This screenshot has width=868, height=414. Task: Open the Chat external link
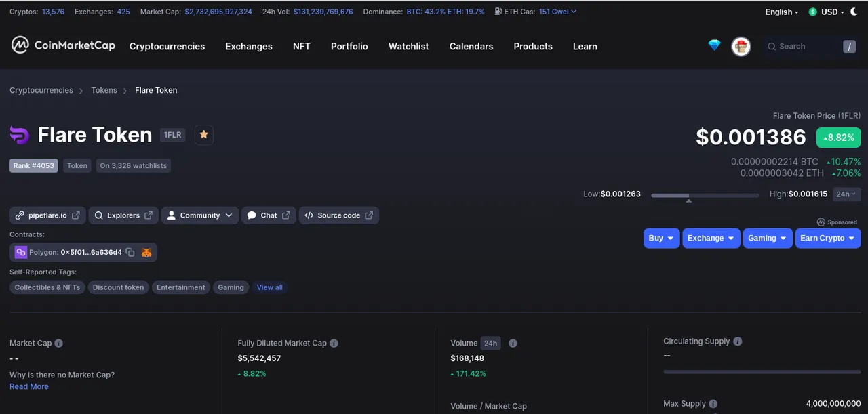point(269,215)
